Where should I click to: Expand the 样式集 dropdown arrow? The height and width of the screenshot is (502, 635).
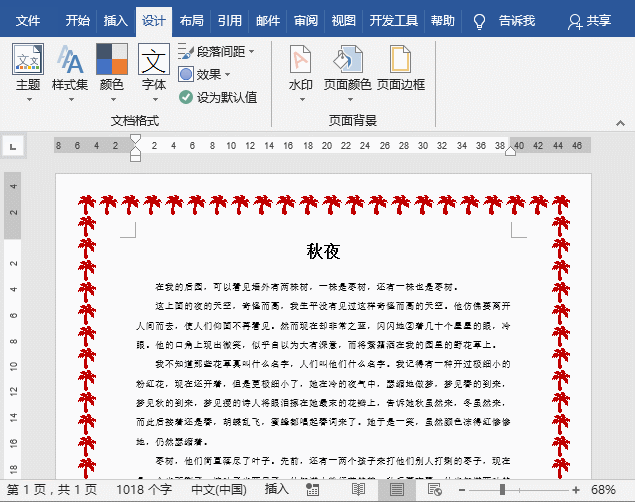click(71, 100)
